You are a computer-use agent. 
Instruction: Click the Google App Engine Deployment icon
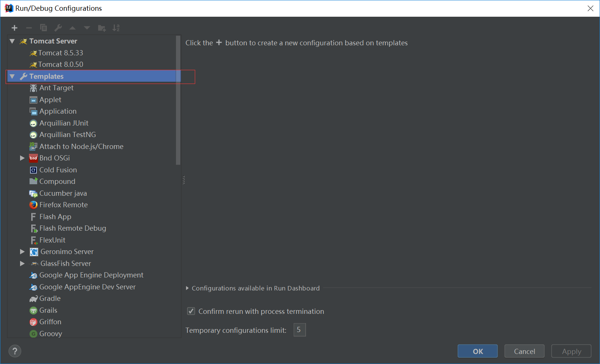33,275
